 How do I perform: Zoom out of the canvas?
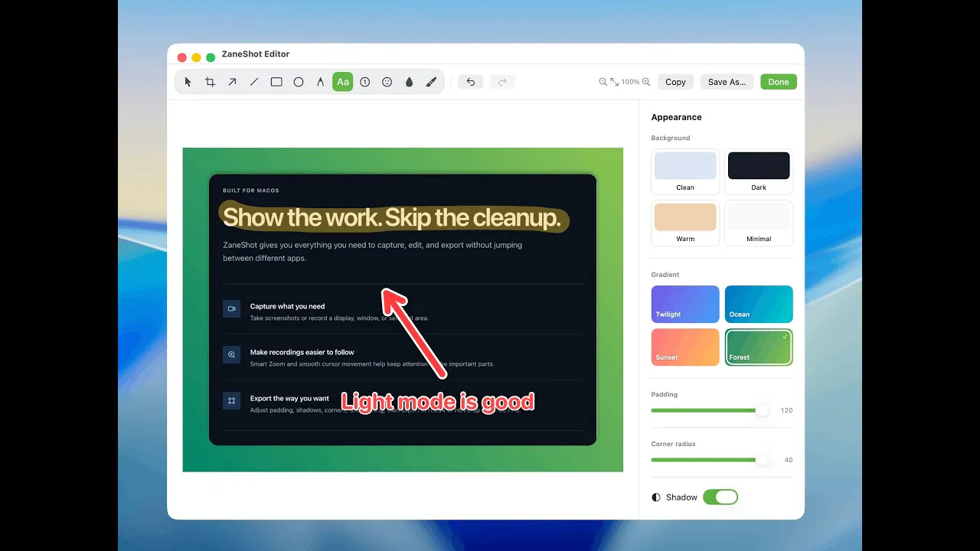[603, 82]
